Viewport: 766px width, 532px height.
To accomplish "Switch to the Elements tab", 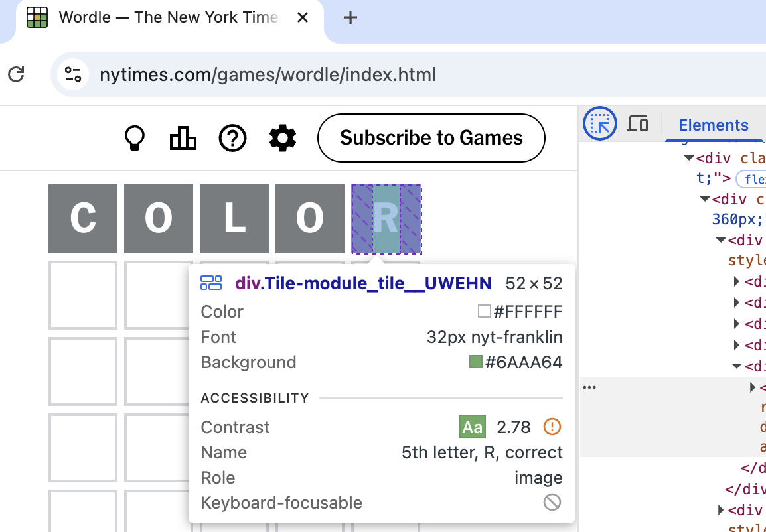I will click(x=714, y=125).
